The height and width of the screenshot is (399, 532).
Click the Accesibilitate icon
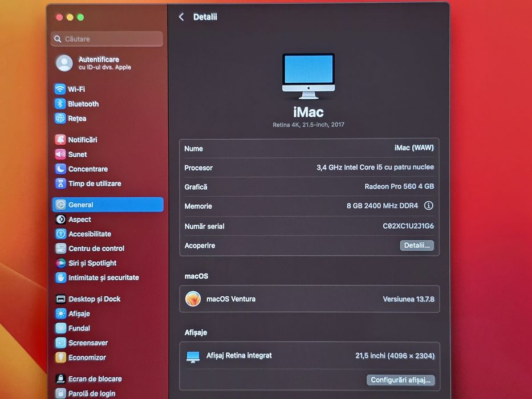click(61, 234)
